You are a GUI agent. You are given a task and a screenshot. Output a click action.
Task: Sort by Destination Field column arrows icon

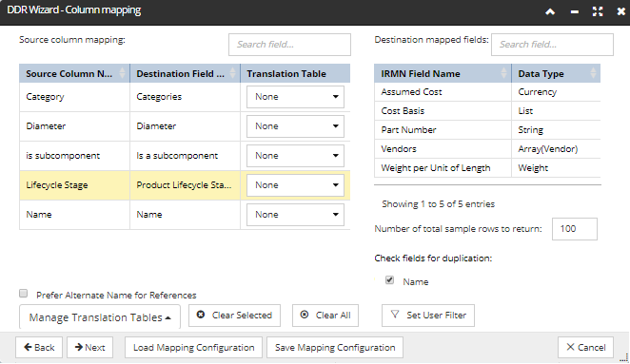click(232, 73)
